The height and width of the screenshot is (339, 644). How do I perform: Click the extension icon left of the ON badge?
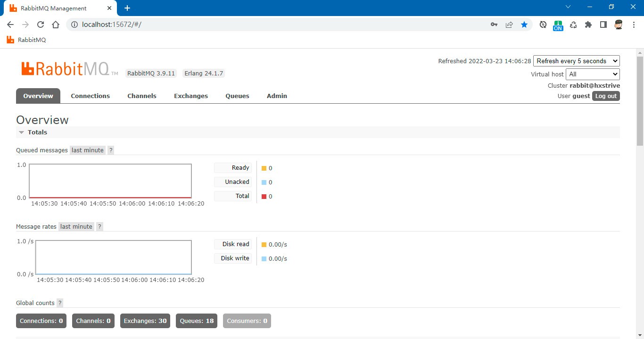click(x=543, y=25)
